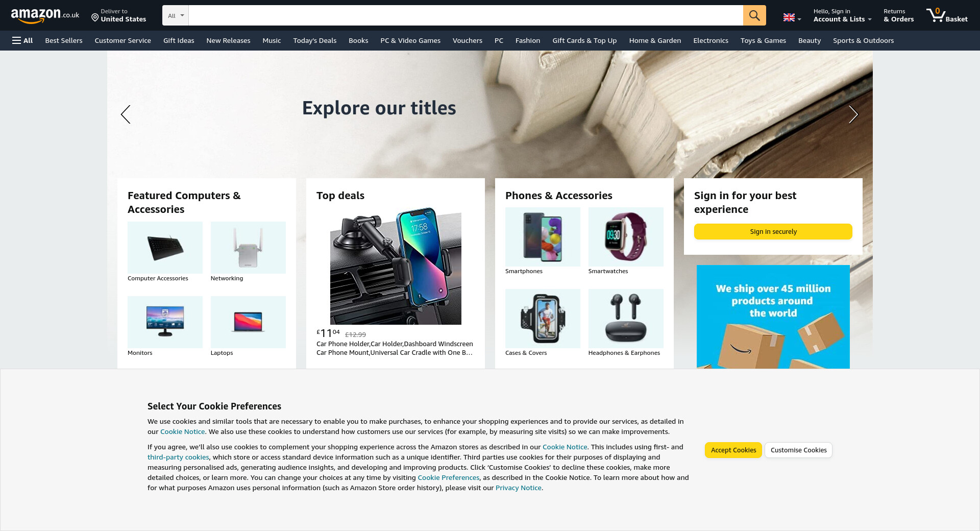Viewport: 980px width, 531px height.
Task: Open the Headphones & Earphones thumbnail
Action: [x=626, y=319]
